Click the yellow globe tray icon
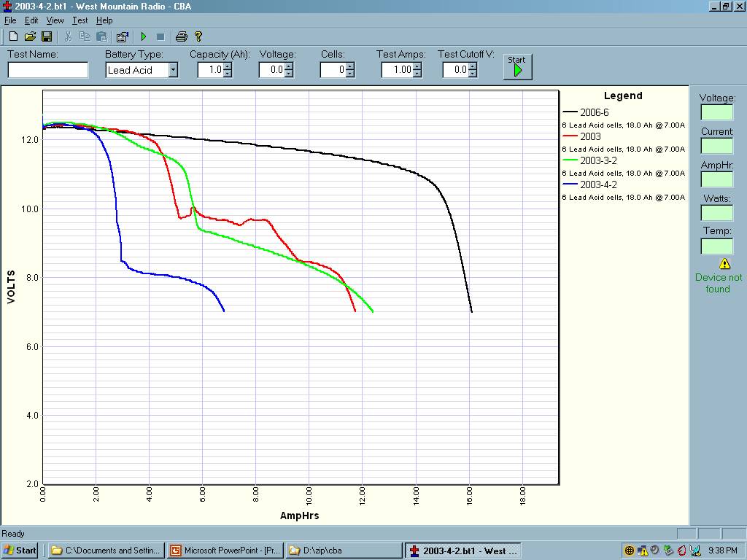Screen dimensions: 747x560 630,551
